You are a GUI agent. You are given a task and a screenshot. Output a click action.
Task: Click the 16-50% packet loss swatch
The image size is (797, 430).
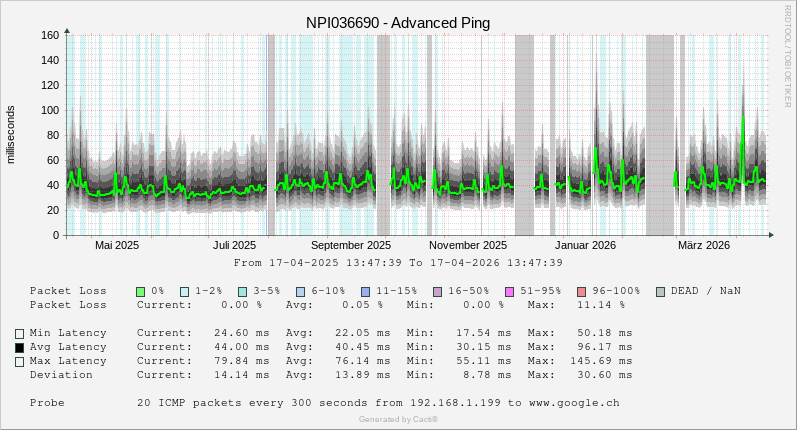(437, 291)
